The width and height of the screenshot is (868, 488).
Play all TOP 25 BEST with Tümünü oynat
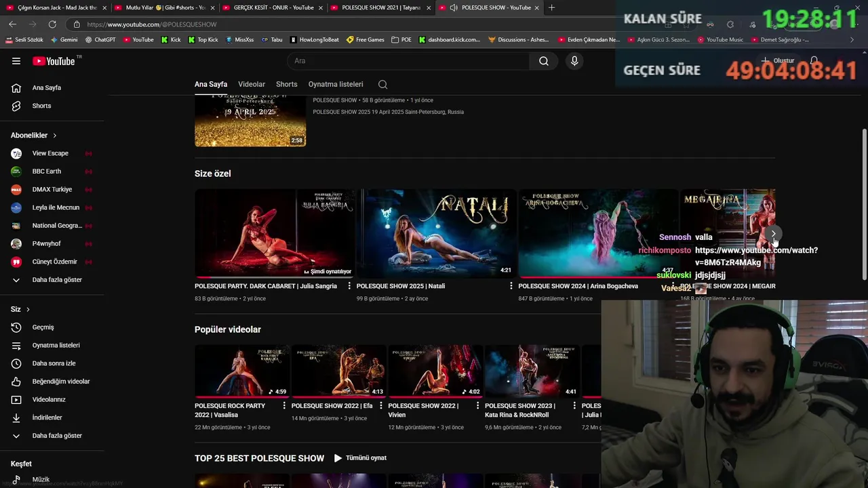click(x=360, y=458)
